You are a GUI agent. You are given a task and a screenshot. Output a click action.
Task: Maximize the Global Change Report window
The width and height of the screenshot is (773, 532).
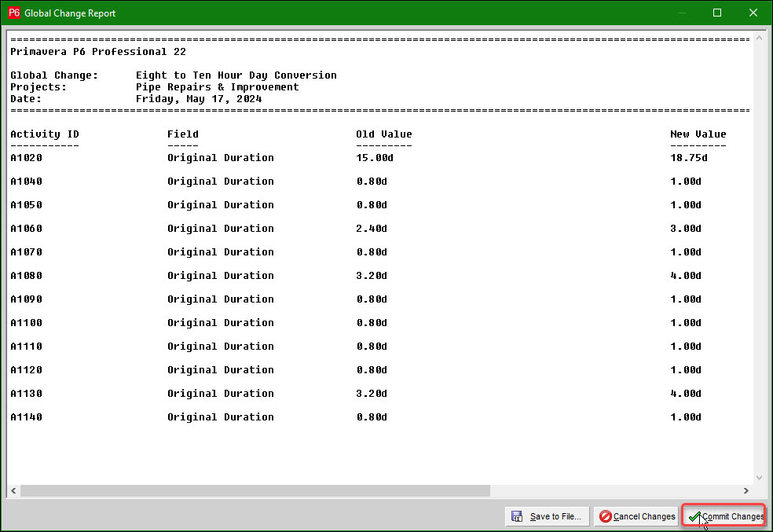[x=716, y=13]
